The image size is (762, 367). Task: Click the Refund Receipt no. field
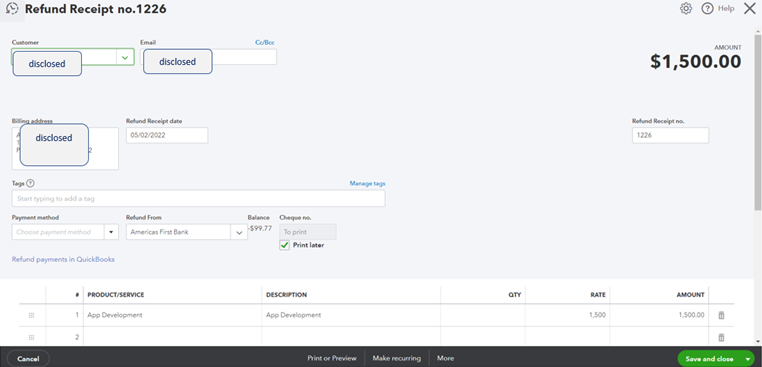point(670,135)
